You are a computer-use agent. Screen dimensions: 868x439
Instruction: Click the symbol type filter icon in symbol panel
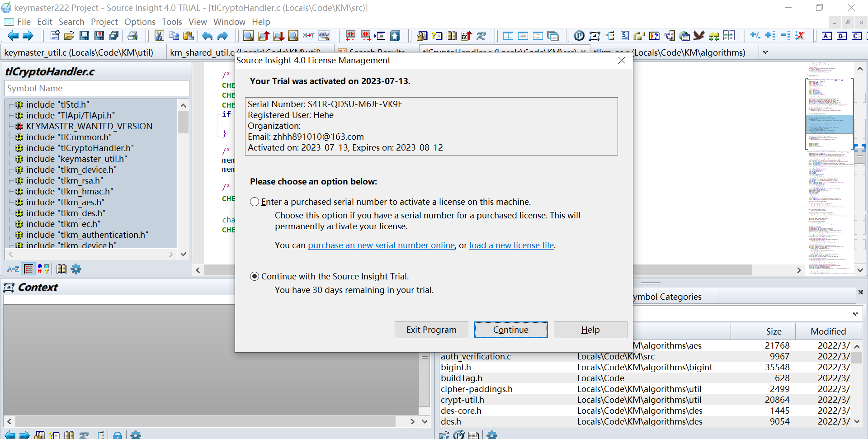click(x=43, y=269)
